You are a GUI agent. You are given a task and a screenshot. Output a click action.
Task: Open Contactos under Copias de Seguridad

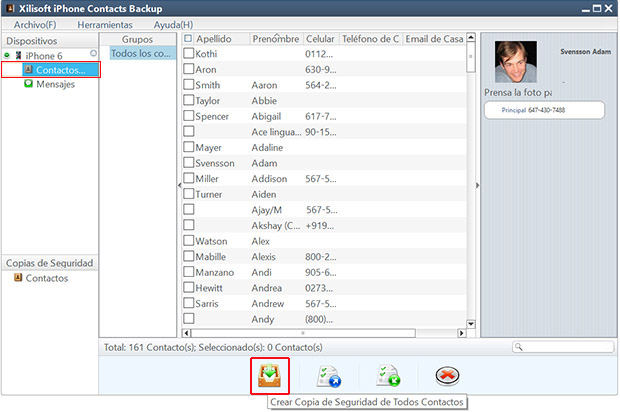click(47, 278)
